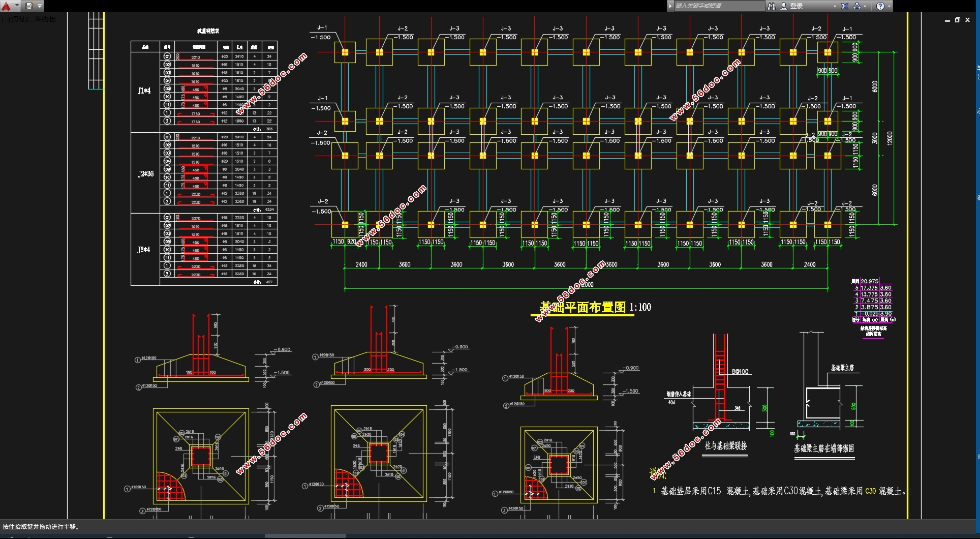Screen dimensions: 980x539
Task: Restore the drawing window size
Action: [958, 20]
